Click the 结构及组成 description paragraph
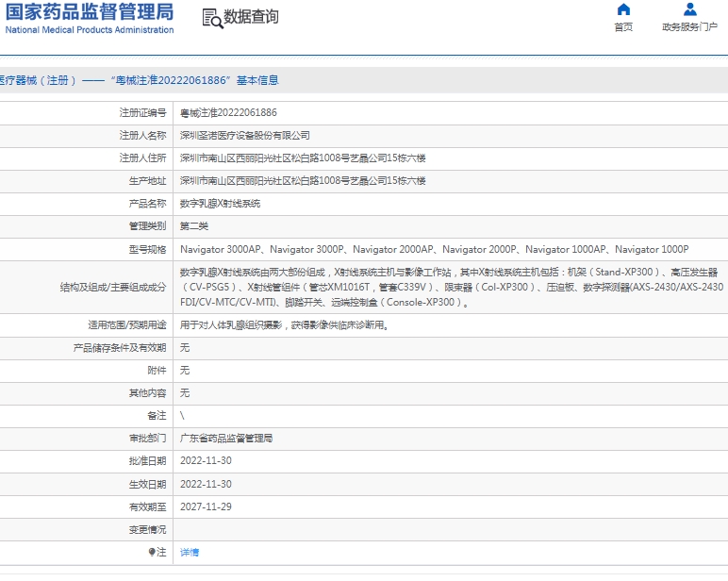Screen dimensions: 728x581 pos(452,288)
